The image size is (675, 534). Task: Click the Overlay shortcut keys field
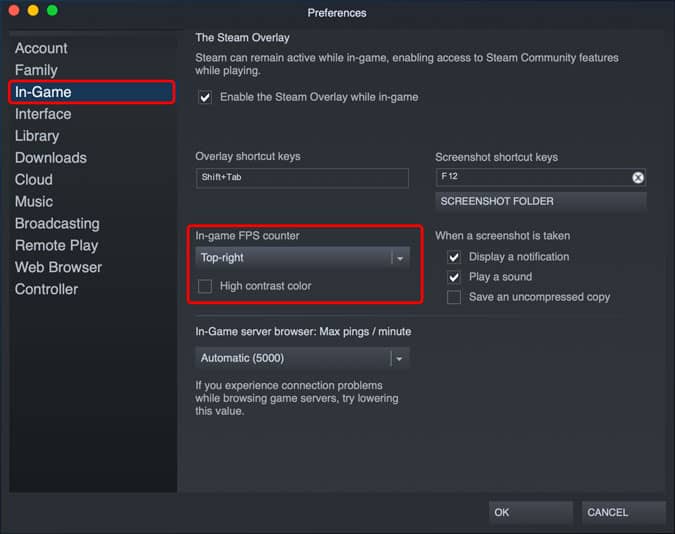(x=302, y=178)
